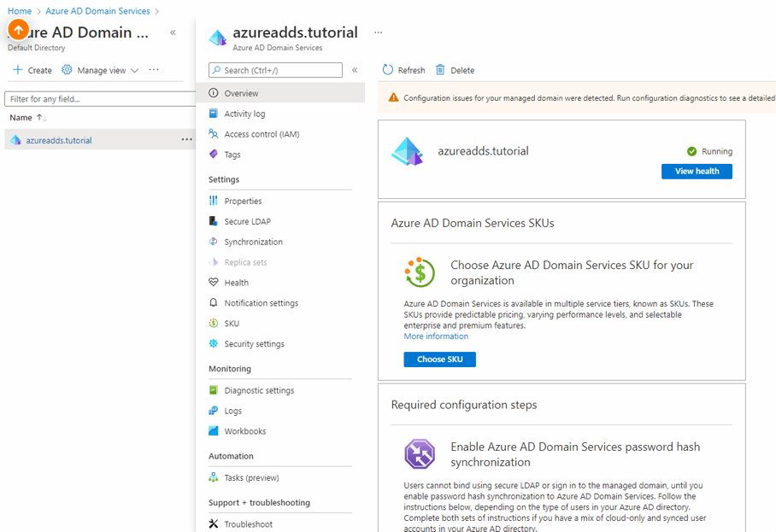
Task: Click the Security settings gear icon
Action: click(214, 343)
